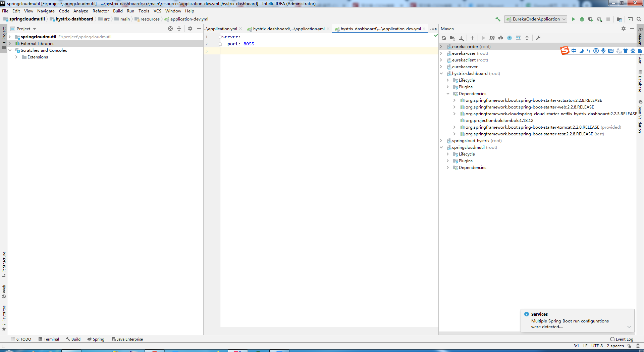Open the TODO tool window
This screenshot has height=352, width=644.
[x=21, y=339]
